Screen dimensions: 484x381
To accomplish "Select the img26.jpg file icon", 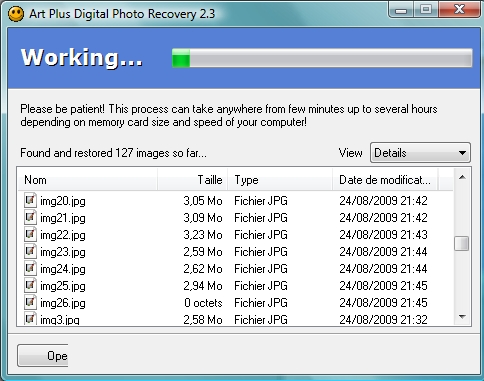I will coord(30,302).
